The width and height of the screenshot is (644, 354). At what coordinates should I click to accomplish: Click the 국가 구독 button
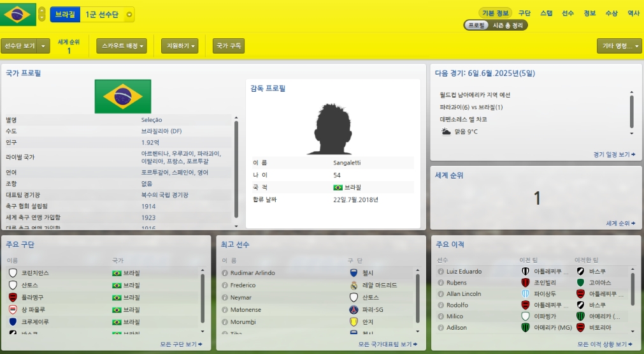pyautogui.click(x=228, y=46)
